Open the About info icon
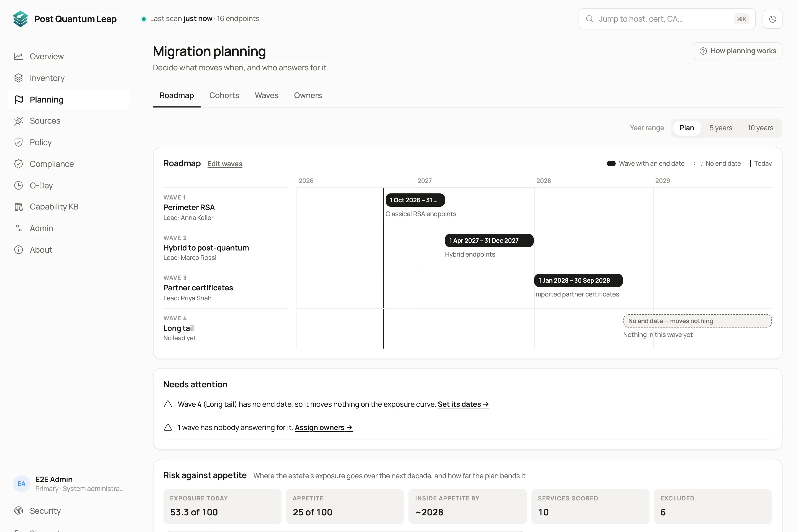This screenshot has height=532, width=798. [18, 250]
